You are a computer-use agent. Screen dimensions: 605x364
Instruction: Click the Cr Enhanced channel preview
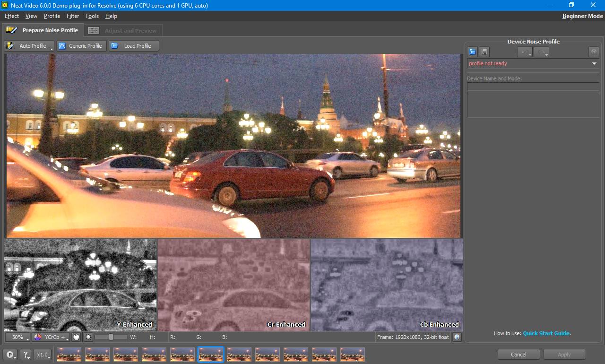[x=233, y=285]
